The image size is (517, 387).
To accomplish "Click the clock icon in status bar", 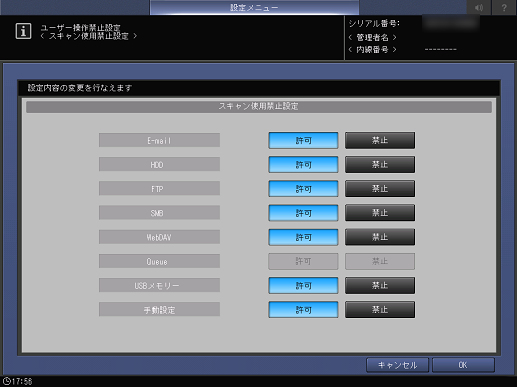I will 7,381.
